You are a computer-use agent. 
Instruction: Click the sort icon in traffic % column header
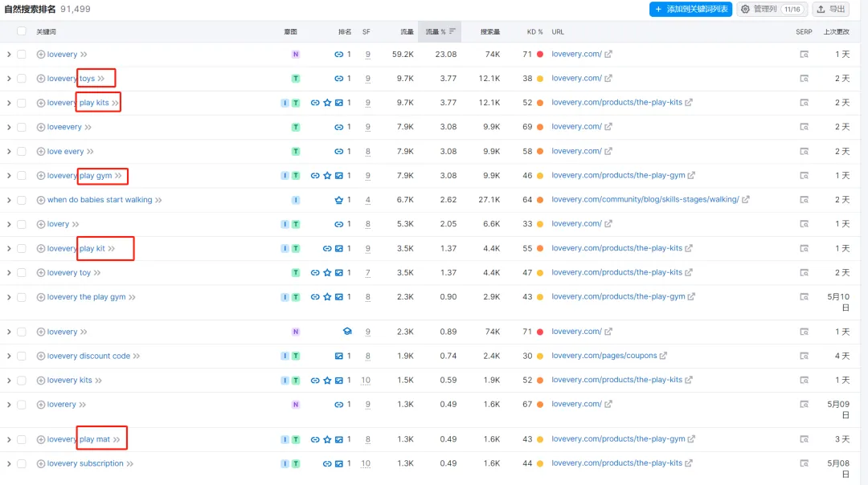coord(452,31)
